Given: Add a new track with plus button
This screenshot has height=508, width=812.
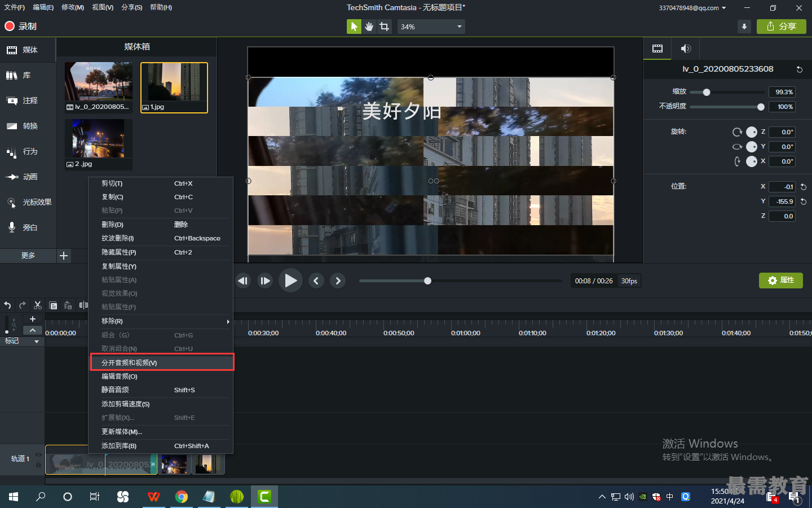Looking at the screenshot, I should click(33, 319).
